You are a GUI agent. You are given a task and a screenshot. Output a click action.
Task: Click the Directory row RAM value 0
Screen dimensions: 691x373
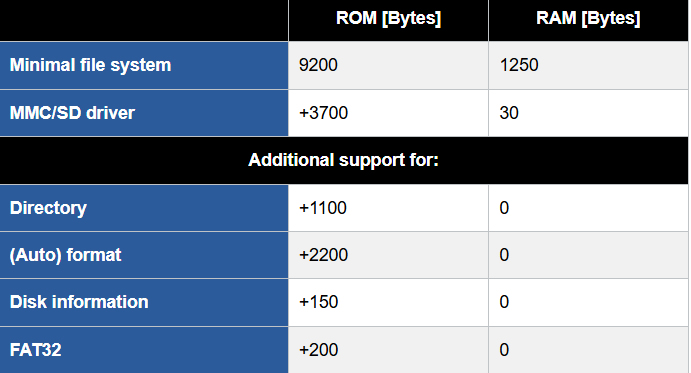tap(504, 208)
